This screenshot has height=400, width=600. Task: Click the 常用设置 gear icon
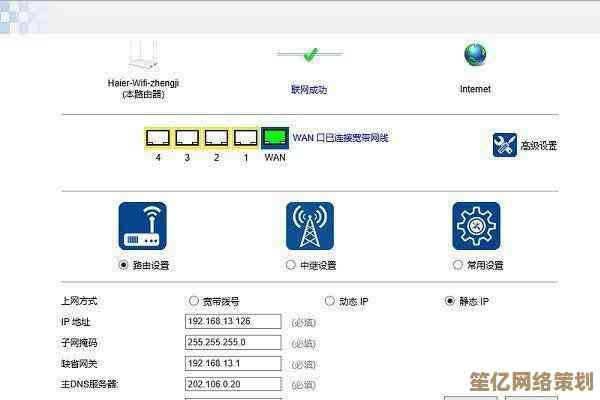476,226
